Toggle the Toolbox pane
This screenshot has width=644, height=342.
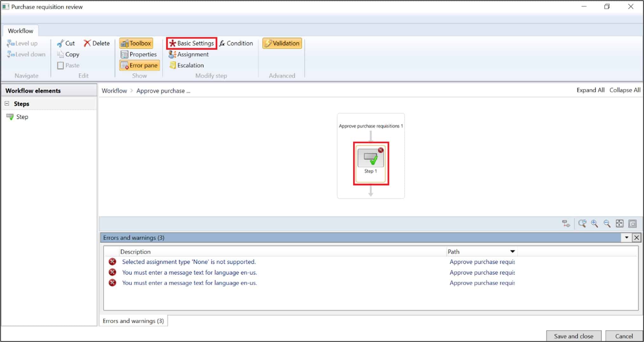pyautogui.click(x=136, y=43)
